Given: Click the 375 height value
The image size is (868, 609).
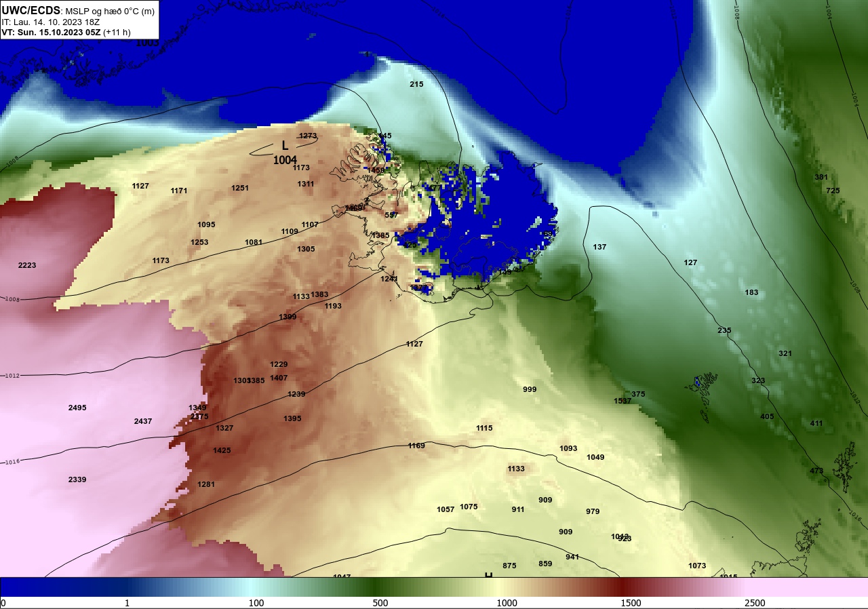Looking at the screenshot, I should pyautogui.click(x=638, y=394).
